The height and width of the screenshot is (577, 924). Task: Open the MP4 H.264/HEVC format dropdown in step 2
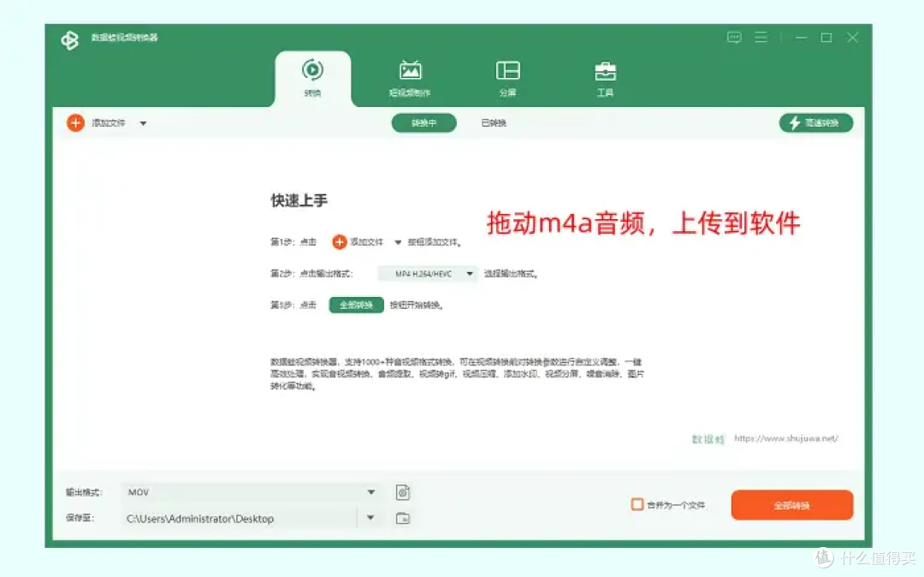[x=428, y=273]
